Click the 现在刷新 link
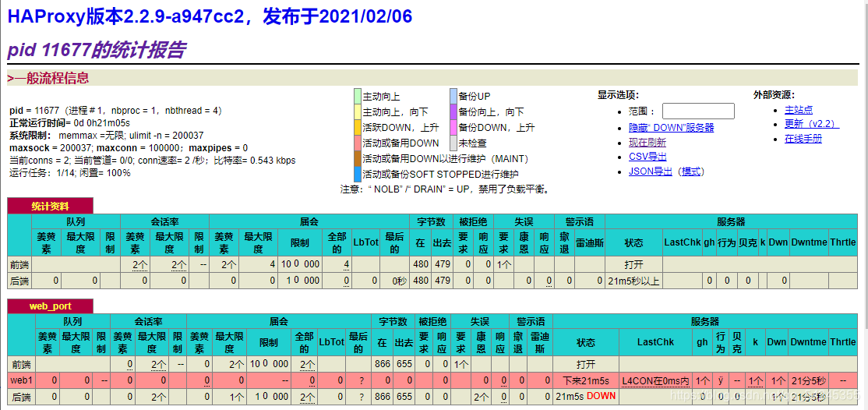 (x=647, y=143)
